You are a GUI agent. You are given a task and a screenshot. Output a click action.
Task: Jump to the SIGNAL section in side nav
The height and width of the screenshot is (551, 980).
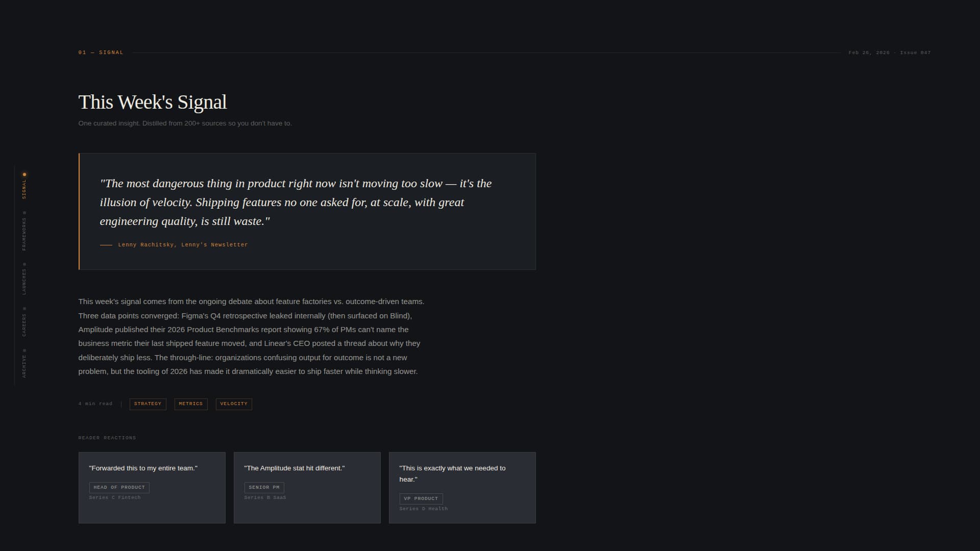click(x=24, y=186)
